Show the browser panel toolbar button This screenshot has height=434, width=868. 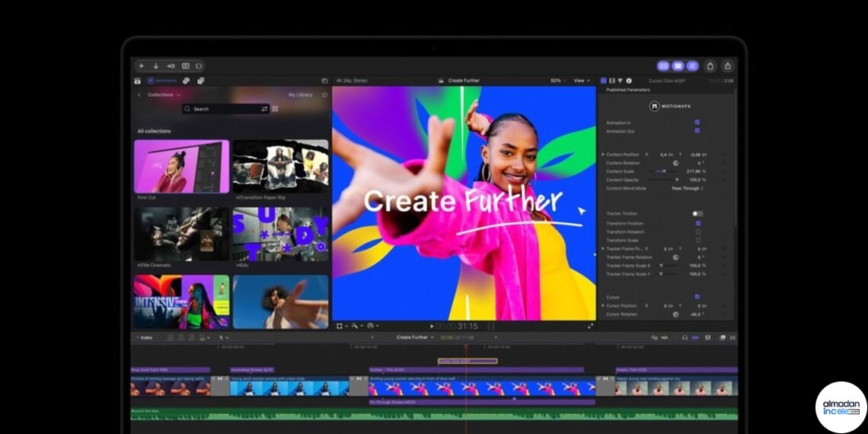(663, 66)
